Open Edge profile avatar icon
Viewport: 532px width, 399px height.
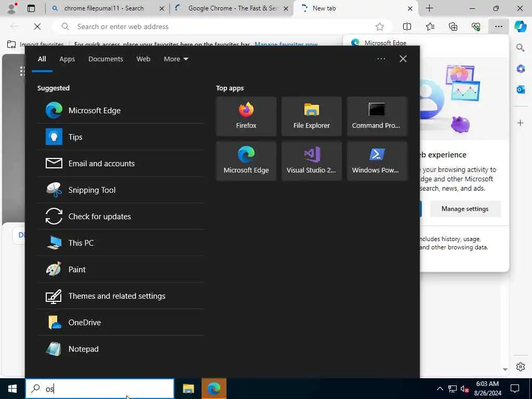[12, 8]
